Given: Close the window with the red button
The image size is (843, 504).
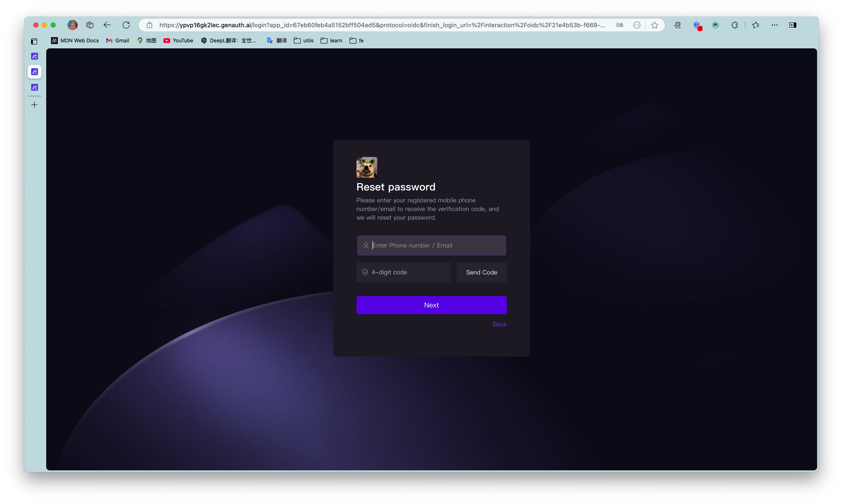Looking at the screenshot, I should pyautogui.click(x=36, y=25).
